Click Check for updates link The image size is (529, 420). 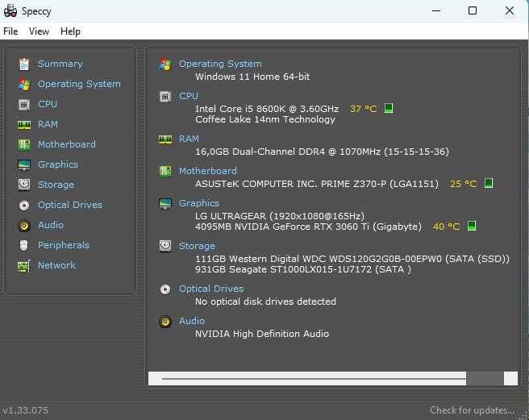tap(472, 410)
